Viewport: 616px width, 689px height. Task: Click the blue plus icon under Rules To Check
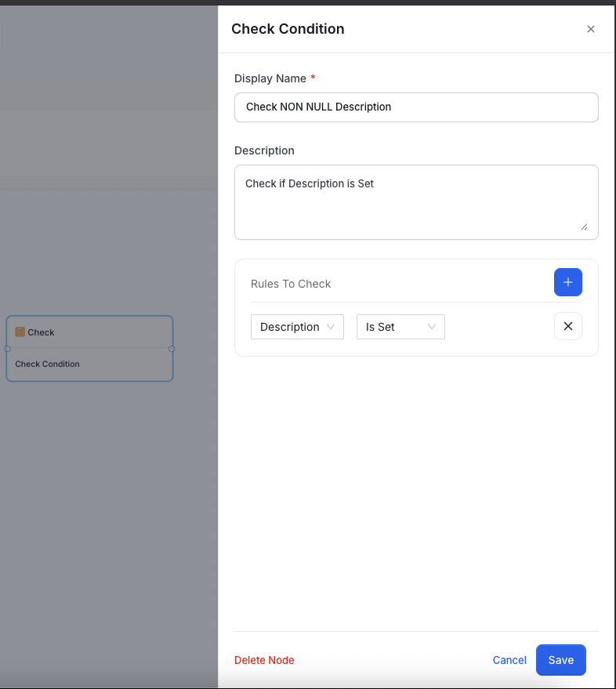pyautogui.click(x=567, y=282)
